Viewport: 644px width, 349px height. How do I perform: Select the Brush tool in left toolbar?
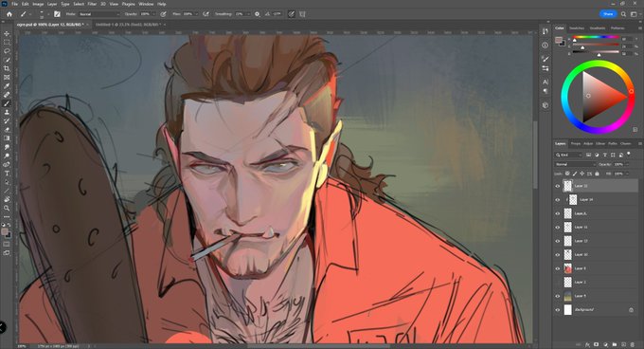point(7,103)
